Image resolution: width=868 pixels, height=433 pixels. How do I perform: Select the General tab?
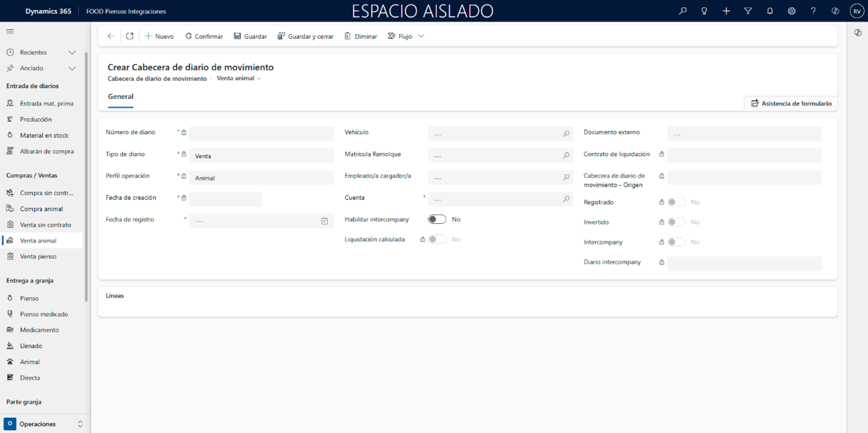(x=121, y=97)
